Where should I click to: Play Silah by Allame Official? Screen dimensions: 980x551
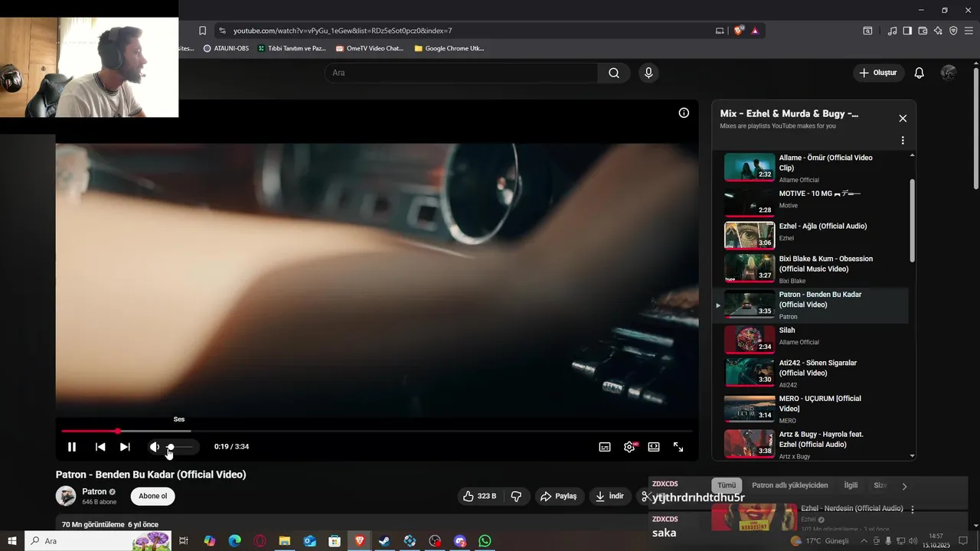(812, 339)
